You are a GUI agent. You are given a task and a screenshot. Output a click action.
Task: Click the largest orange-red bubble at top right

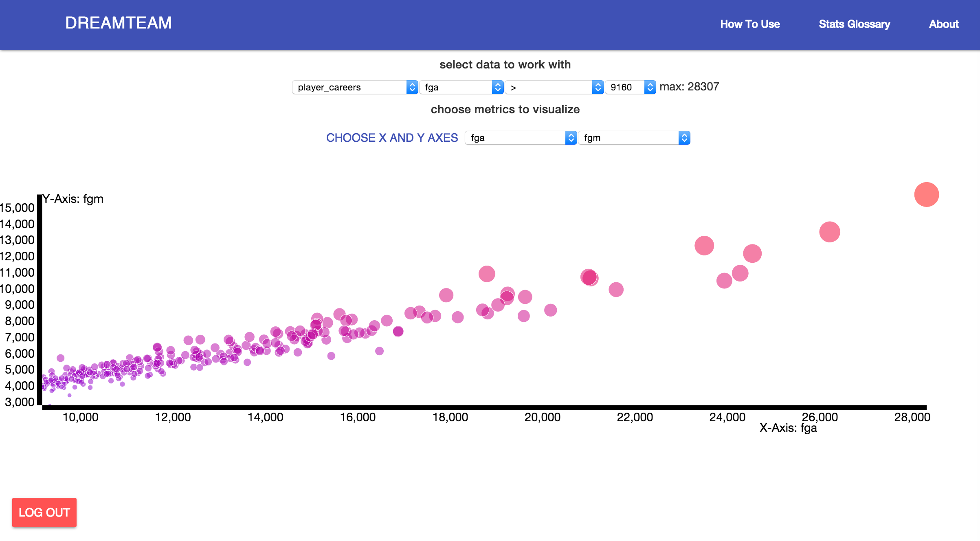pos(926,194)
